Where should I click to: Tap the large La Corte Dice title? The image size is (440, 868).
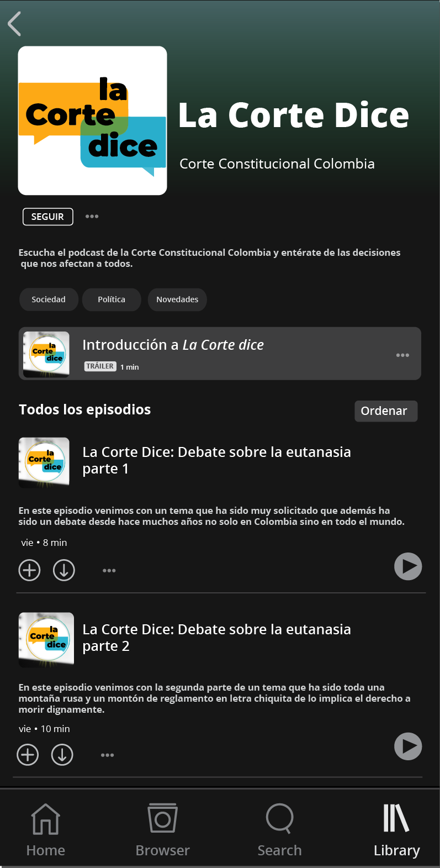tap(294, 115)
